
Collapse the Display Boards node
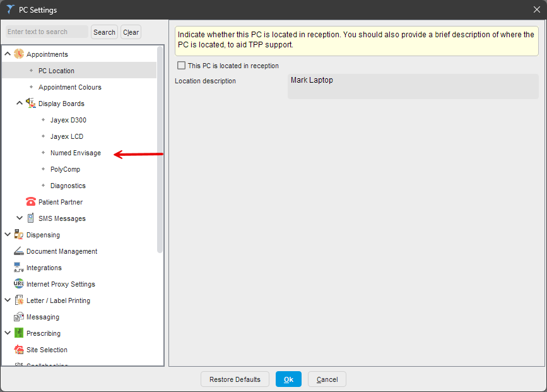tap(20, 104)
